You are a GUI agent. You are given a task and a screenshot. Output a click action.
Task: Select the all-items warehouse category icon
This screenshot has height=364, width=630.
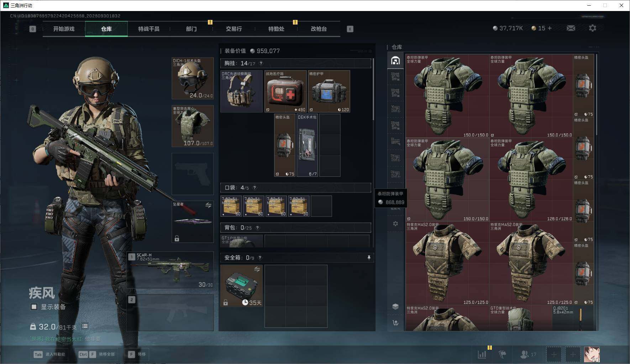(395, 60)
